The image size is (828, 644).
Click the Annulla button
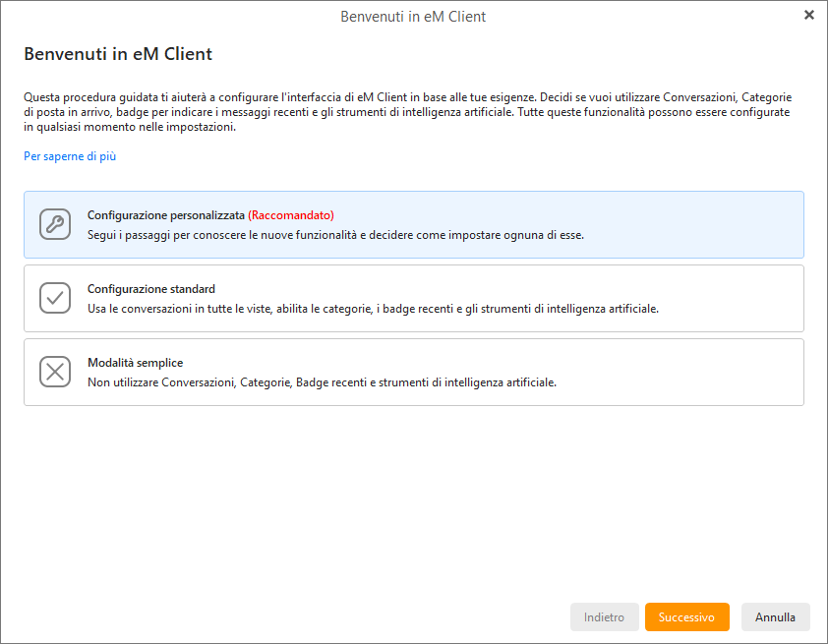point(775,617)
